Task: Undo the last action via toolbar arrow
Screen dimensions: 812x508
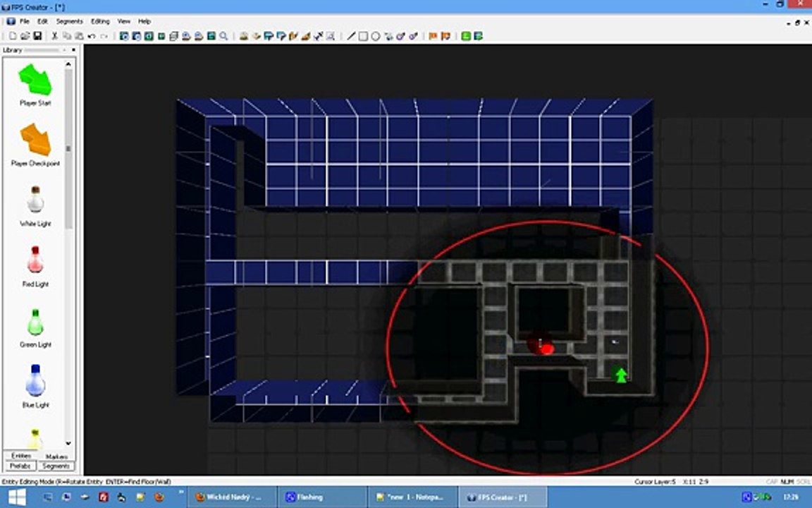Action: coord(92,36)
